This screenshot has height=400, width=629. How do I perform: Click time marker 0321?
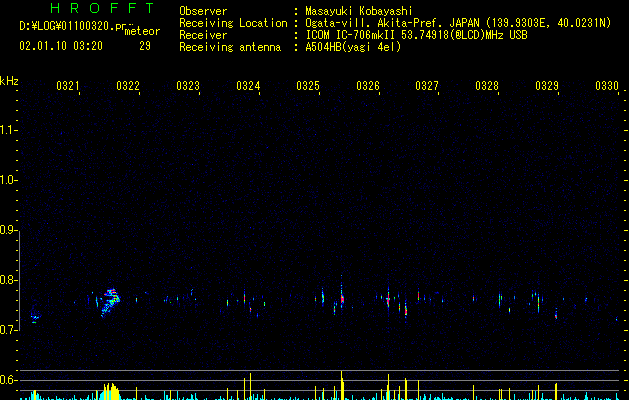(x=68, y=86)
